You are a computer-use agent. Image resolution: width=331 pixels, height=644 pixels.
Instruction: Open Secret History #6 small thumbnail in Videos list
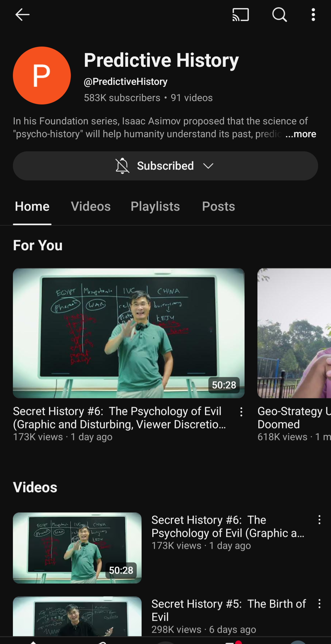point(77,548)
